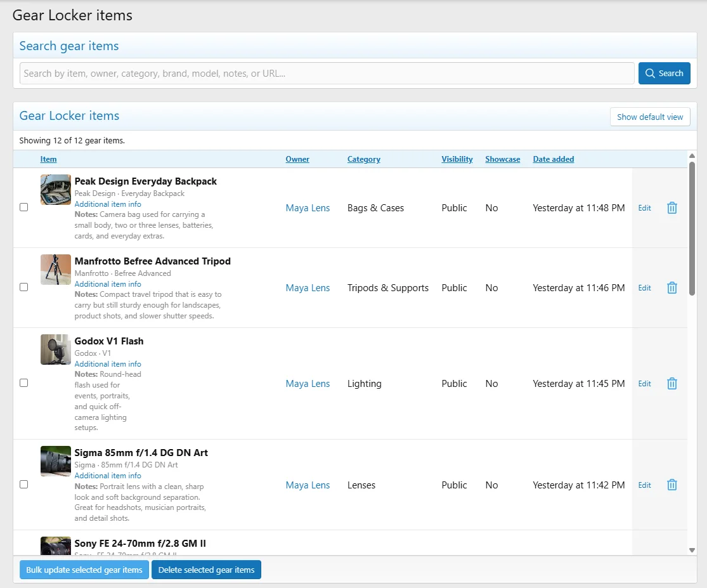
Task: Edit the Godox V1 Flash item
Action: 644,384
